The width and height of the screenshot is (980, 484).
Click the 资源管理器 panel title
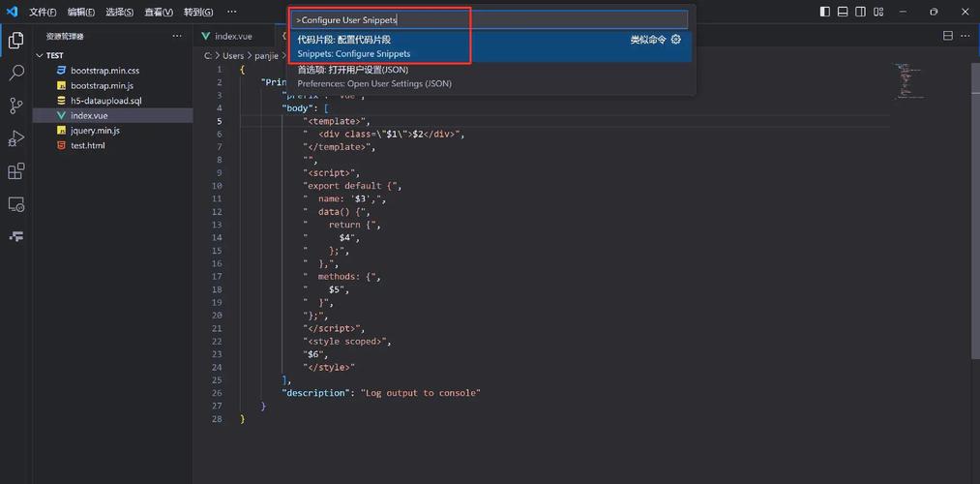[x=65, y=36]
